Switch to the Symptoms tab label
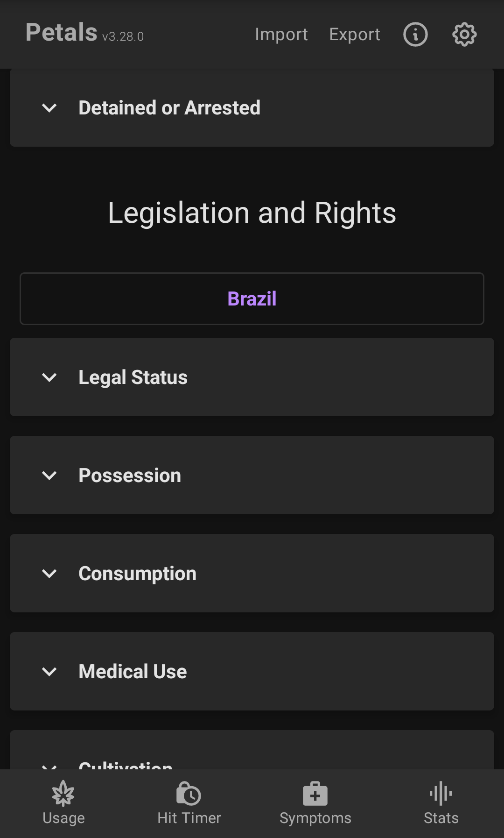Screen dimensions: 504x838 click(315, 818)
